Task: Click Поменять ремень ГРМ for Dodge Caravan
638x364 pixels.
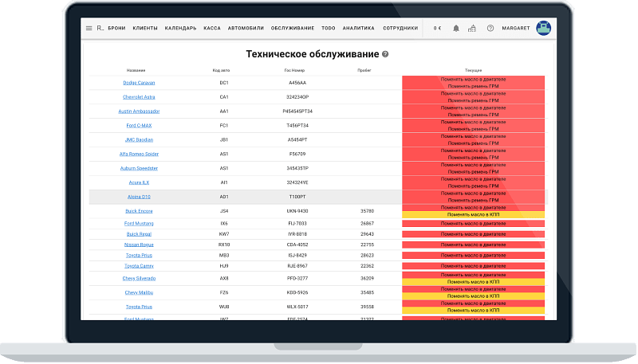Action: tap(473, 86)
